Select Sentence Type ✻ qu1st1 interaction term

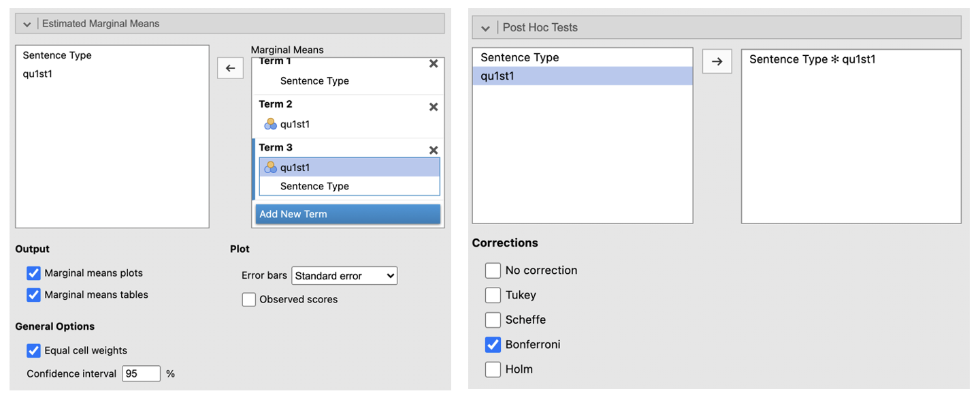(813, 59)
